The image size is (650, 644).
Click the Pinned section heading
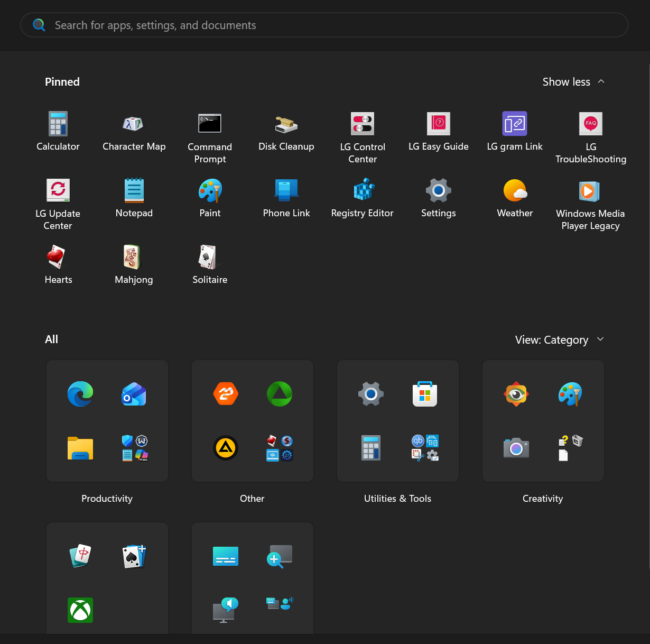(62, 82)
